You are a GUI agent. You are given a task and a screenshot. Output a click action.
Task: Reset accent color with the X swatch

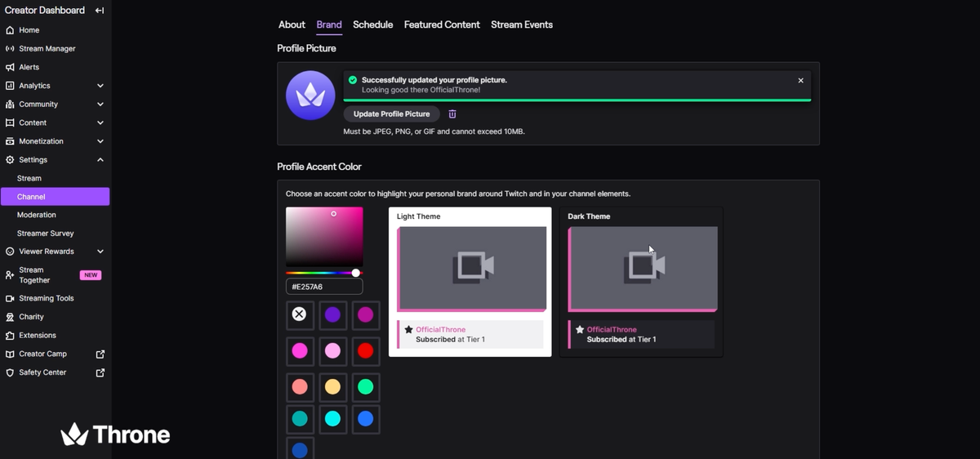(300, 314)
